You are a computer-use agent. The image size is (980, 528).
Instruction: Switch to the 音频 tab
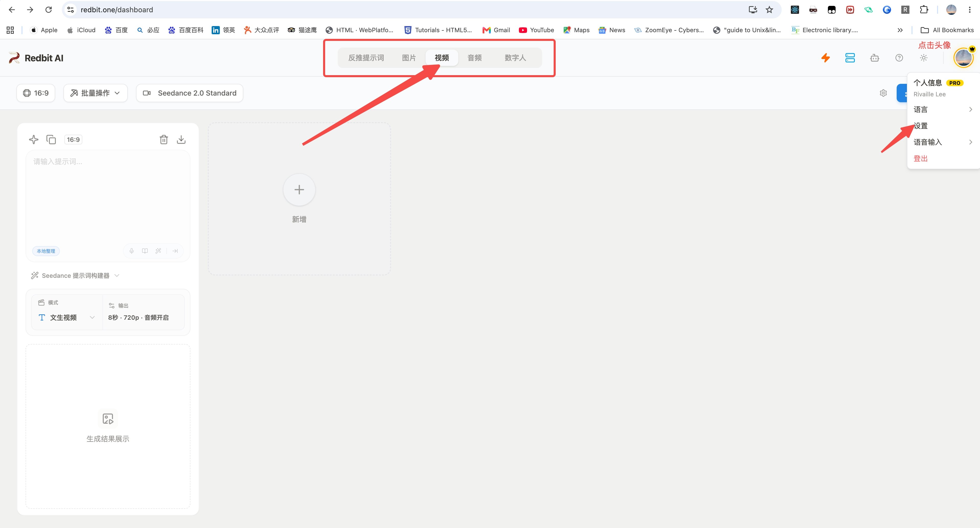(474, 58)
